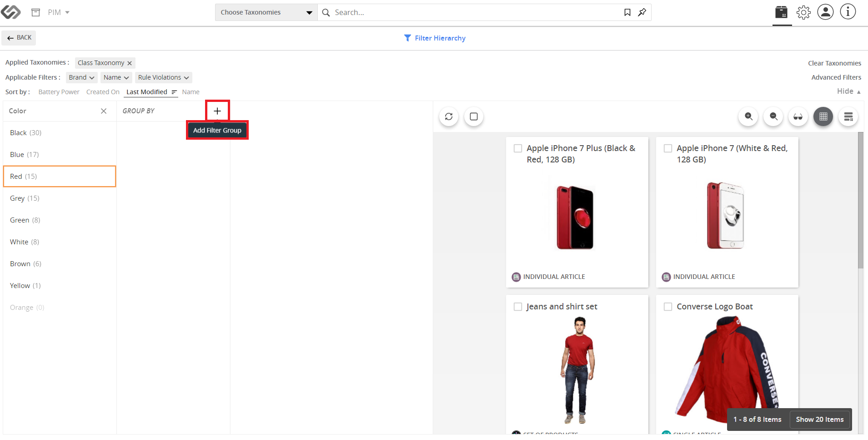Click Individual Article icon under iPhone 7 Plus
The width and height of the screenshot is (868, 440).
click(516, 277)
